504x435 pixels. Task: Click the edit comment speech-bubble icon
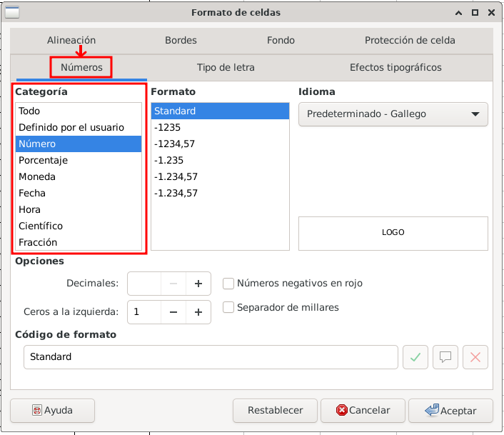coord(445,357)
